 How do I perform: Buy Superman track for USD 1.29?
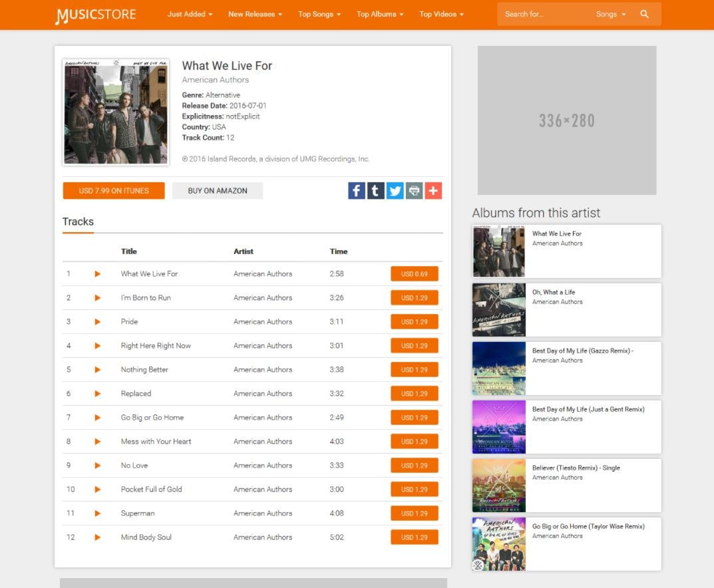click(415, 514)
